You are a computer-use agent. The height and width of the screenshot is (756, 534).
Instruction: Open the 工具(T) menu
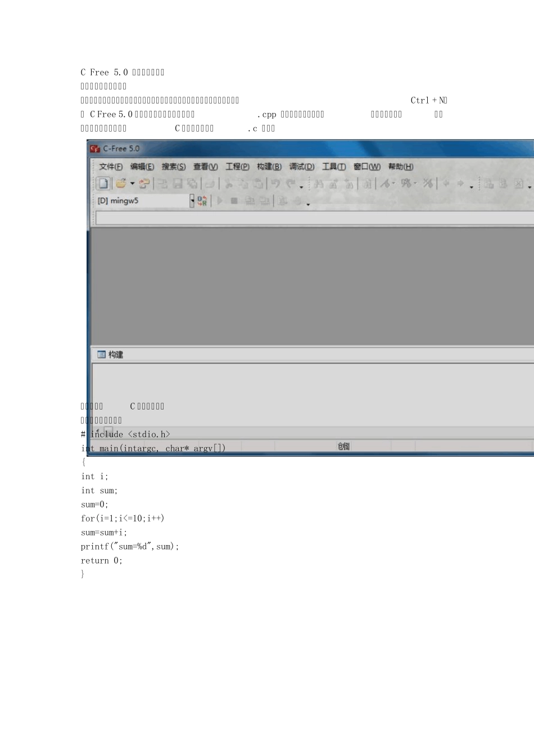pyautogui.click(x=334, y=166)
